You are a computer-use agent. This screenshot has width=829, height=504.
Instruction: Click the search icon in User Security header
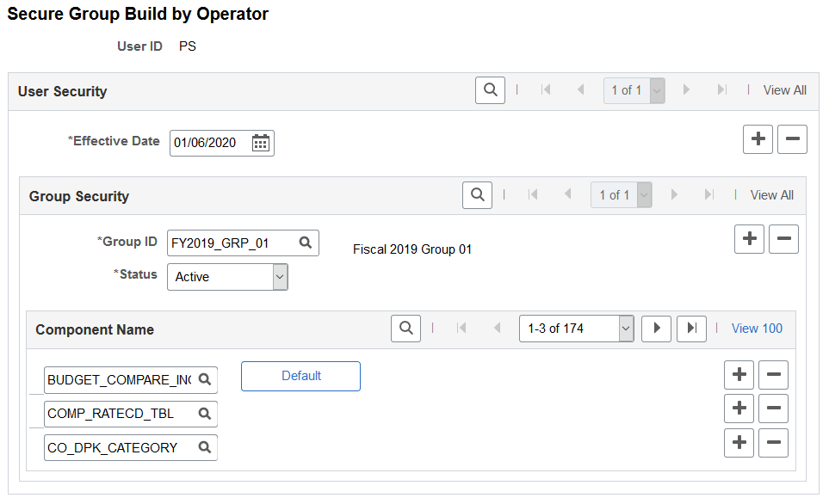pyautogui.click(x=490, y=89)
